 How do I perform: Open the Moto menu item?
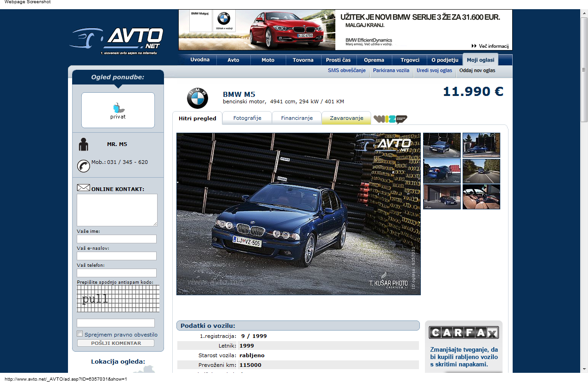pyautogui.click(x=268, y=60)
